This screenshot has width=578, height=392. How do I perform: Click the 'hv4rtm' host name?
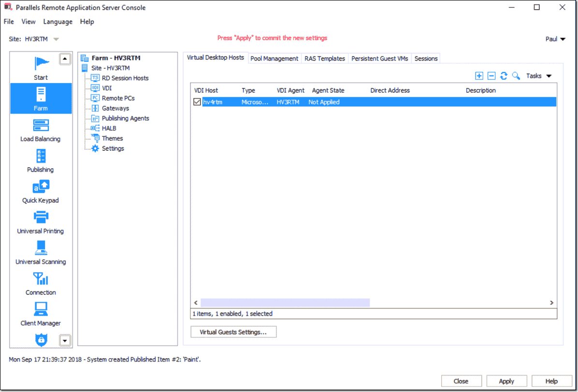click(213, 102)
